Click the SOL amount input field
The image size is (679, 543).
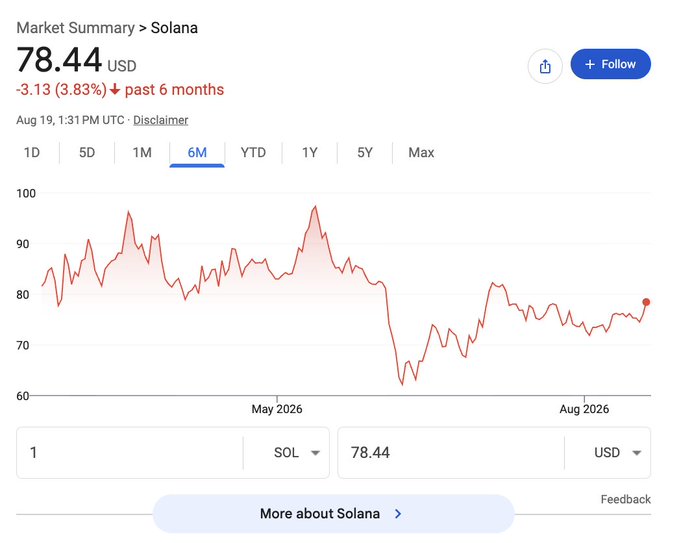click(x=130, y=452)
